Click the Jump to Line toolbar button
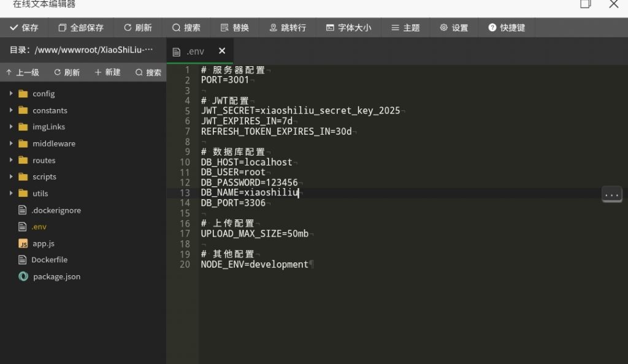628x364 pixels. (287, 28)
